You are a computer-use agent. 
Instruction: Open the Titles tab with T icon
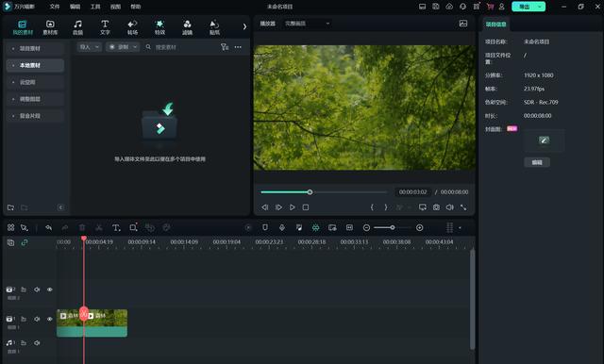click(105, 27)
